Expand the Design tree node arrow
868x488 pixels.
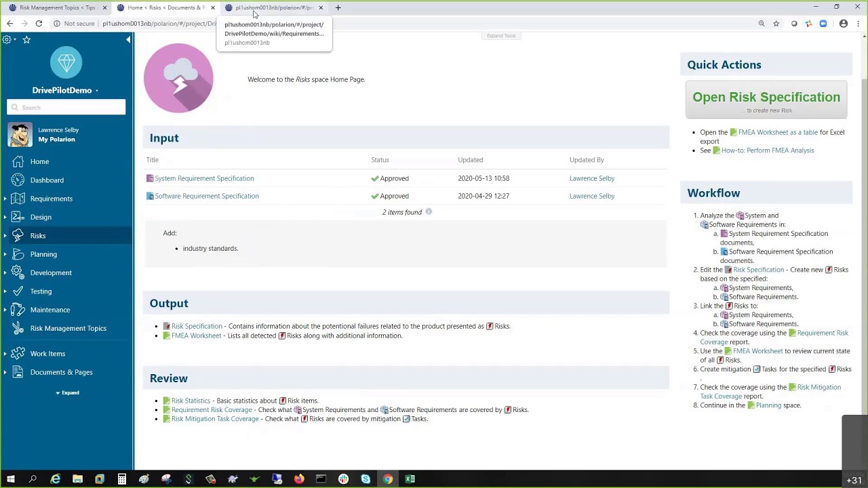(5, 217)
